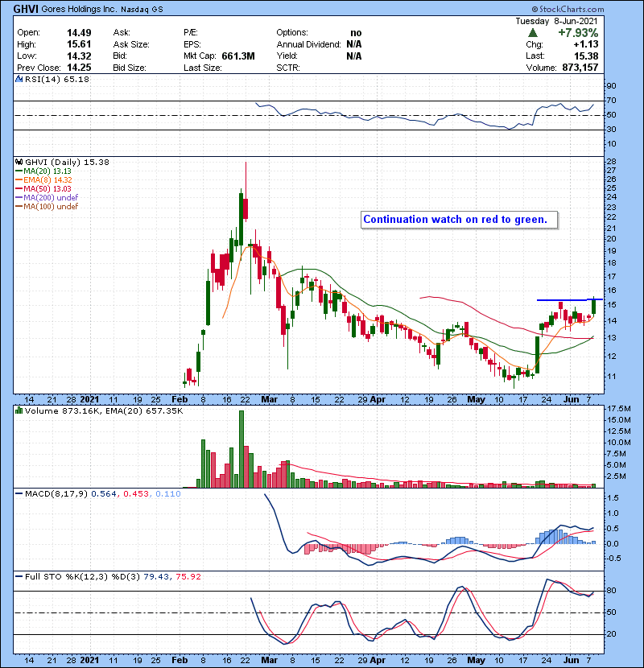
Task: Click the green up-arrow next to +7.93%
Action: click(x=532, y=33)
